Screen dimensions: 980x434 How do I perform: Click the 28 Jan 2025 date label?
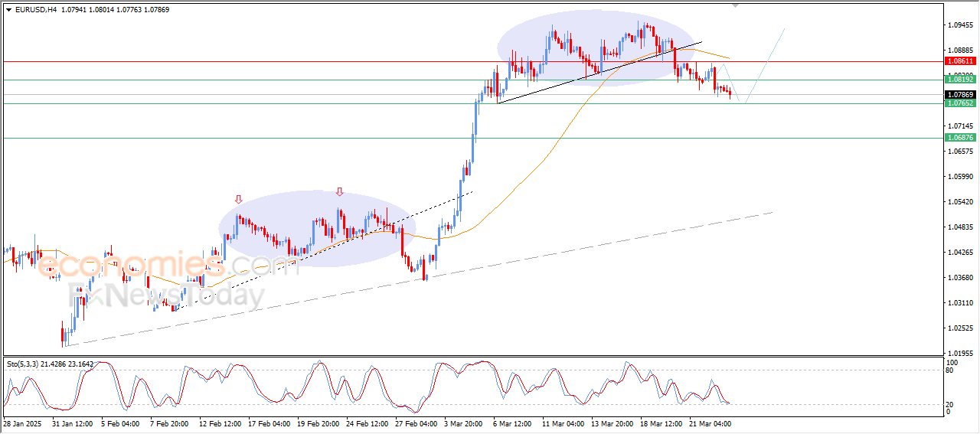[x=21, y=423]
